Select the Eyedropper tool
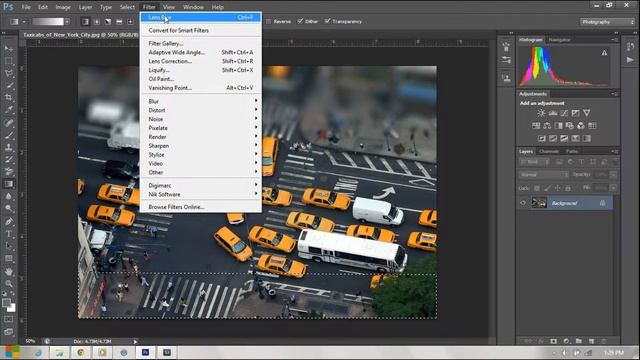 tap(9, 109)
